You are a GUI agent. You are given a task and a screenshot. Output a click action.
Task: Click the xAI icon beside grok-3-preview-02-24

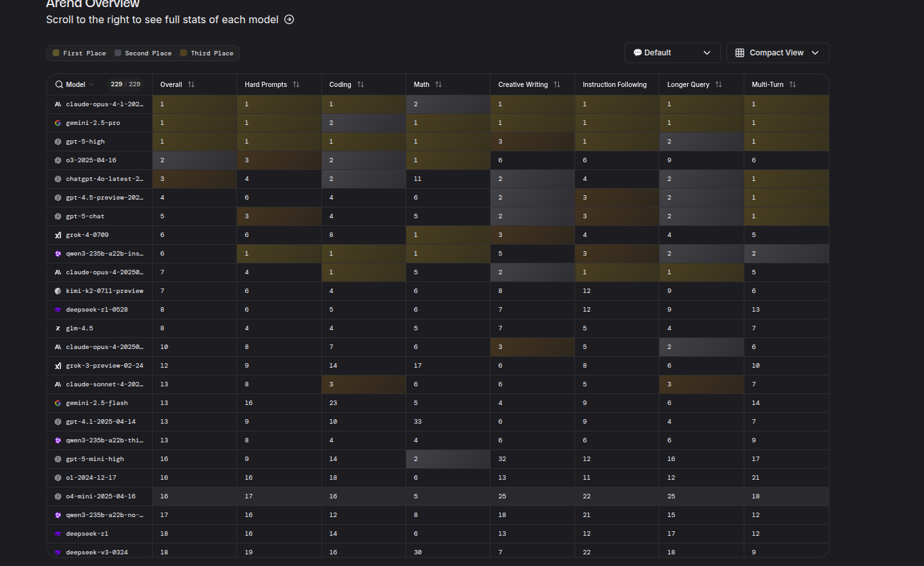[x=58, y=366]
